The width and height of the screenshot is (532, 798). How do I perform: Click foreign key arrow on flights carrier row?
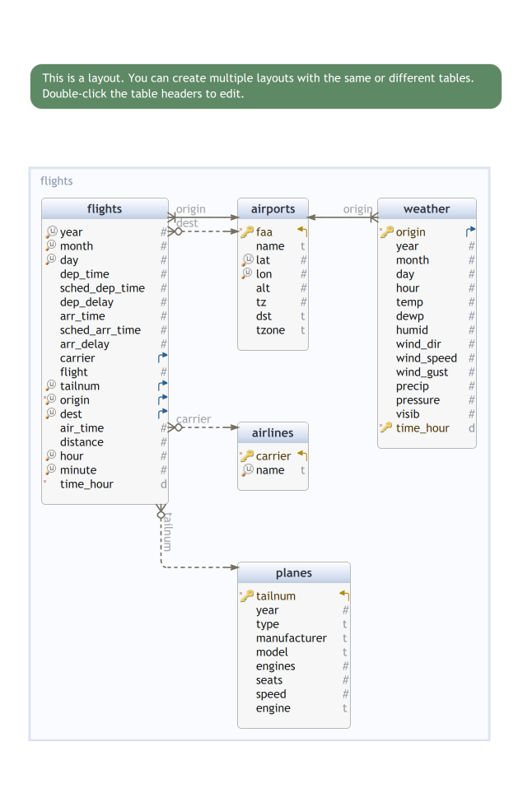click(x=162, y=358)
